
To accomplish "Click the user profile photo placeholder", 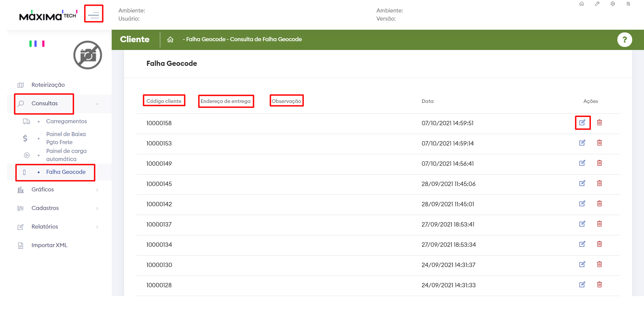I will [x=88, y=55].
